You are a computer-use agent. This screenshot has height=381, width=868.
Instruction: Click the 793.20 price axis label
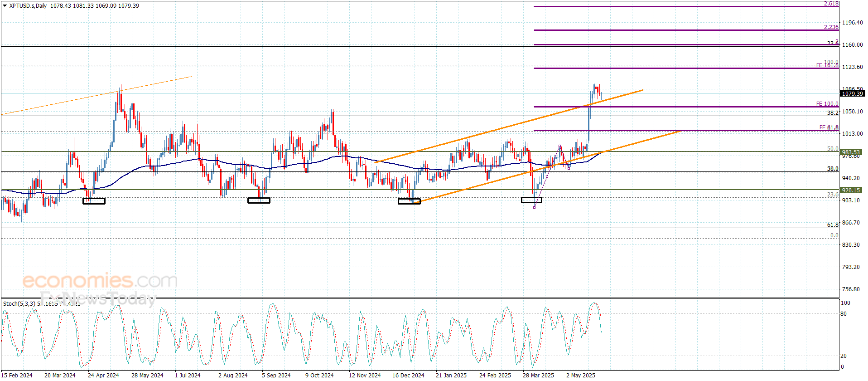851,267
